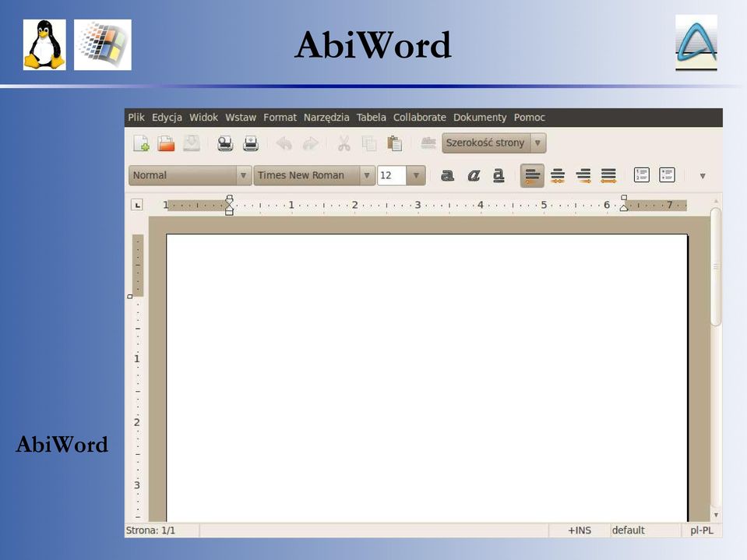Image resolution: width=747 pixels, height=560 pixels.
Task: Click inside the blank document page
Action: click(x=427, y=378)
